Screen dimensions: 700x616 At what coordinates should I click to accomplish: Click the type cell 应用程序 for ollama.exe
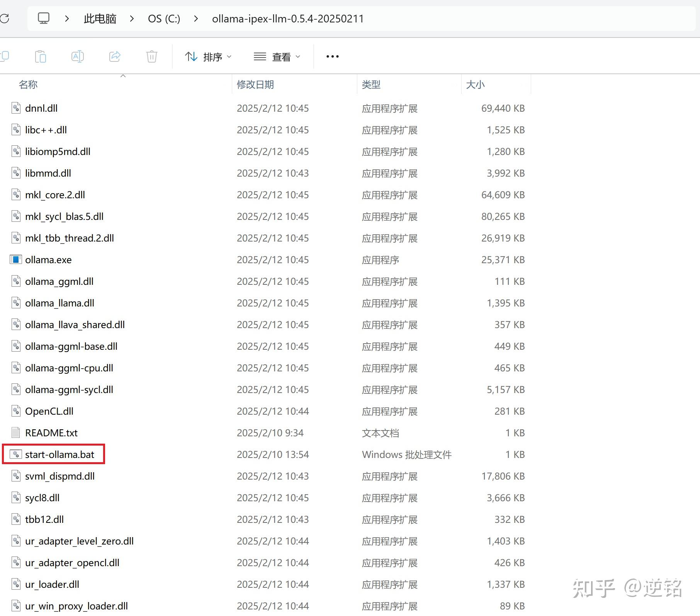pyautogui.click(x=381, y=260)
